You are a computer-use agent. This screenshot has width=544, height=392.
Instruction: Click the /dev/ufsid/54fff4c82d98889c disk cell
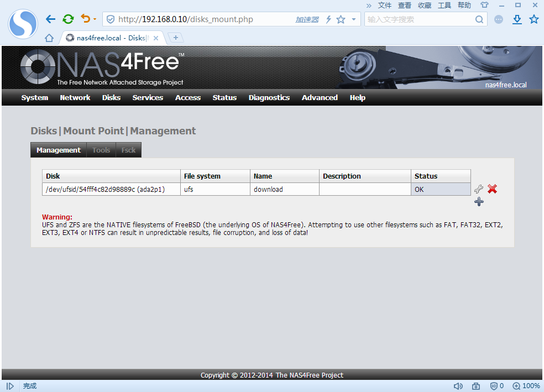point(111,190)
